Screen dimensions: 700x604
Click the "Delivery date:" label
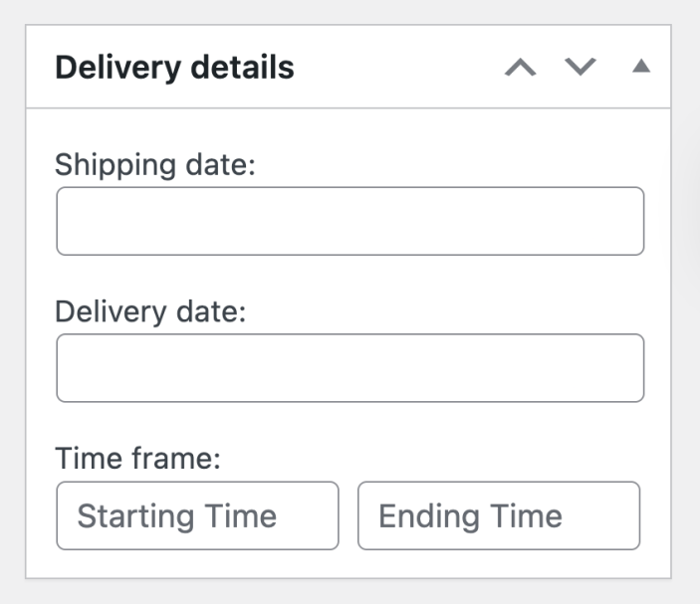150,311
